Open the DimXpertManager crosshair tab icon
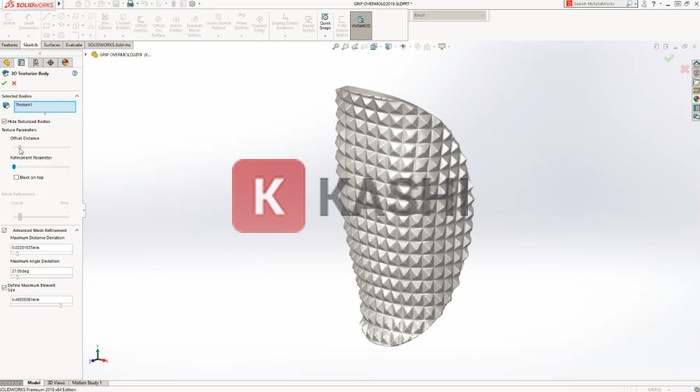The height and width of the screenshot is (392, 700). [50, 63]
